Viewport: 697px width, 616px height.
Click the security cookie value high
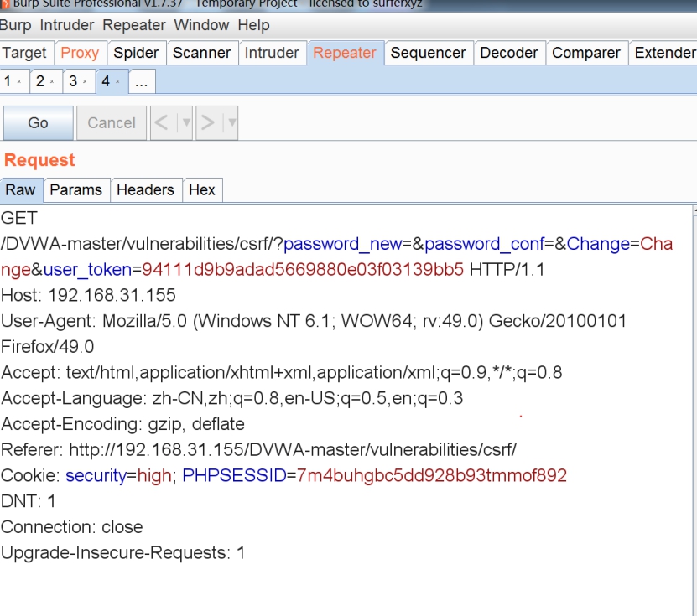(154, 476)
